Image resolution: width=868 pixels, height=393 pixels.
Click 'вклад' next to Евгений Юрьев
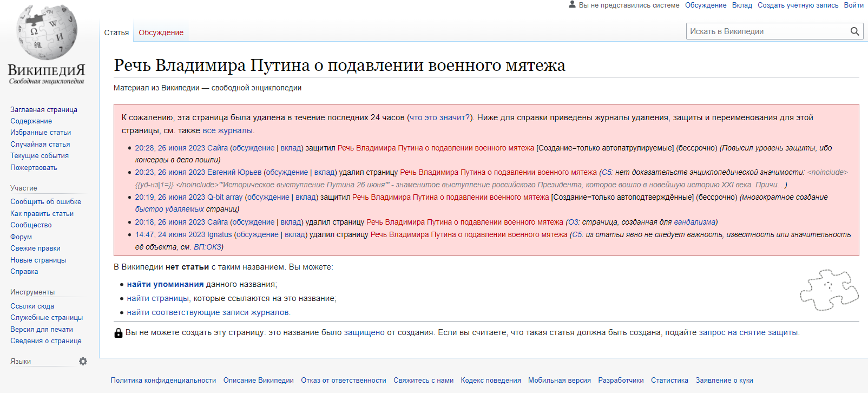pyautogui.click(x=325, y=172)
